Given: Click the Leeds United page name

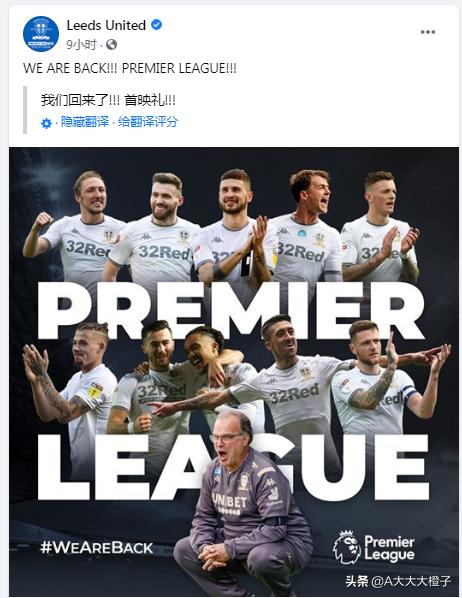Looking at the screenshot, I should (106, 26).
